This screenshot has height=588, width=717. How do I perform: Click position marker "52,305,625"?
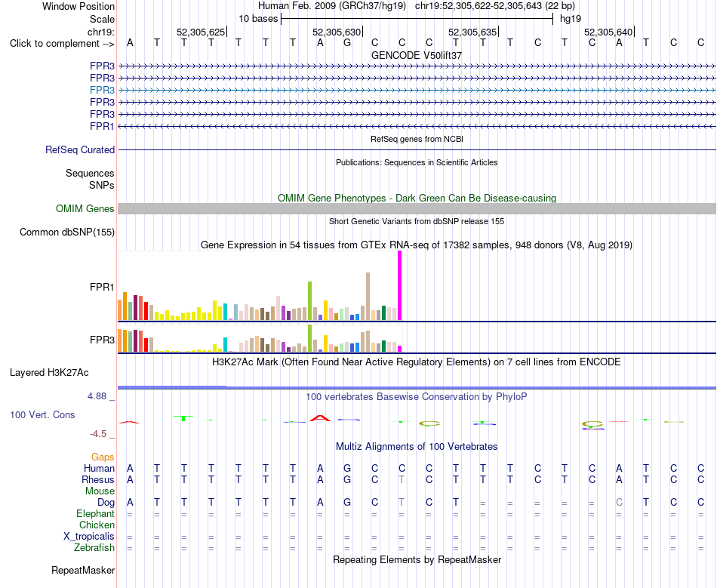202,32
